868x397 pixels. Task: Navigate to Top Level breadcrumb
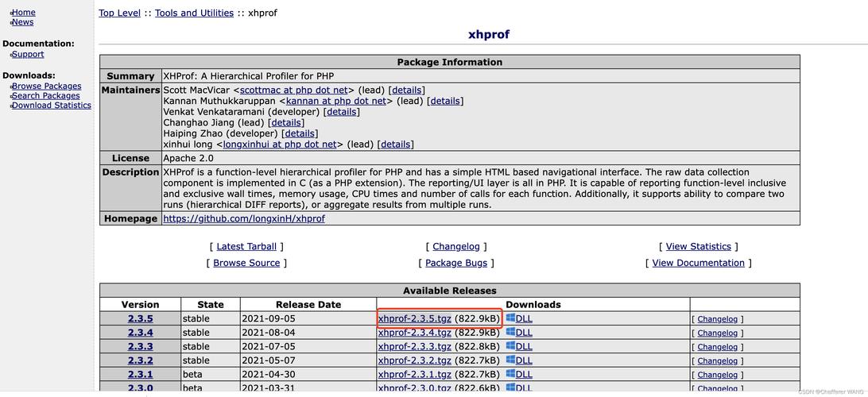click(119, 13)
